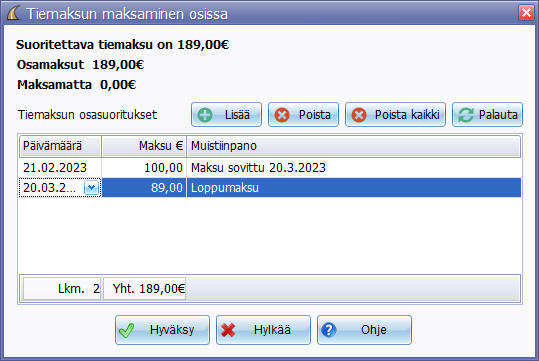
Task: Select the note Maksu sovittu 20.3.2023
Action: 353,168
